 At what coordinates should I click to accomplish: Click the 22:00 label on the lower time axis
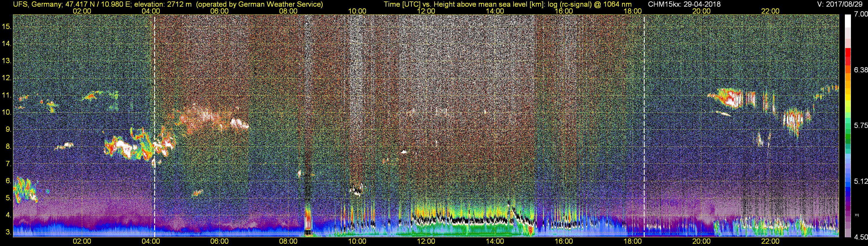tap(770, 241)
